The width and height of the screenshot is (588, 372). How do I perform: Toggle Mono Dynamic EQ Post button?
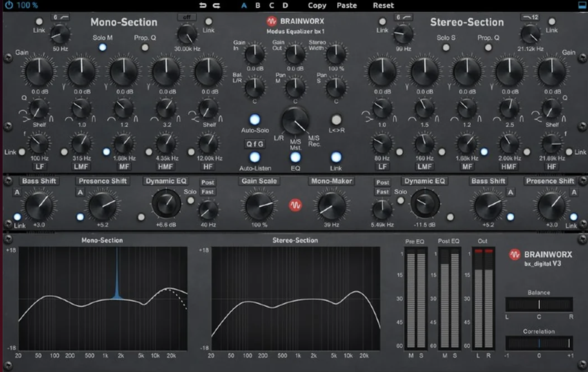coord(208,182)
